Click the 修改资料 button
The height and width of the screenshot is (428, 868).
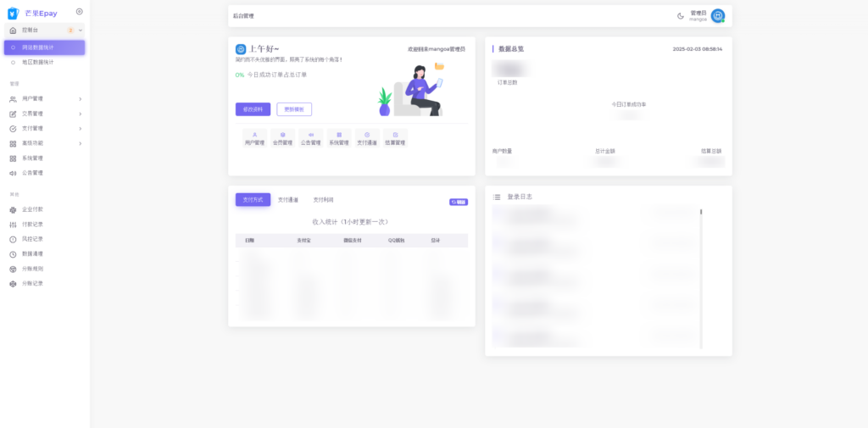coord(253,109)
